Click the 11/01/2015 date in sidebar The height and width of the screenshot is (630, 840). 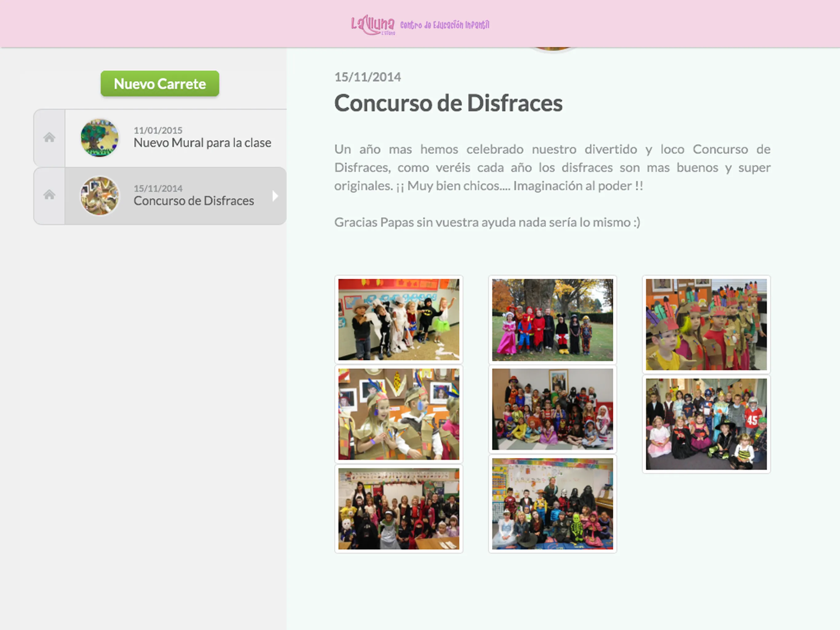click(158, 130)
